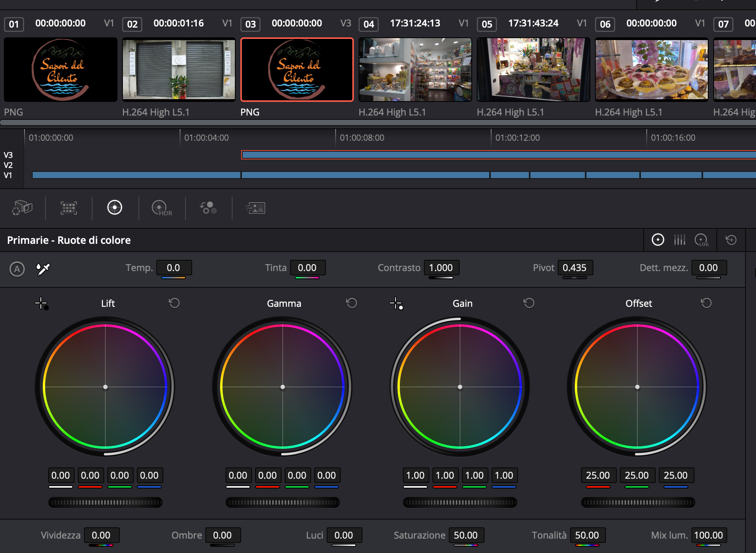
Task: Open the Color Match palette icon
Action: [x=69, y=208]
